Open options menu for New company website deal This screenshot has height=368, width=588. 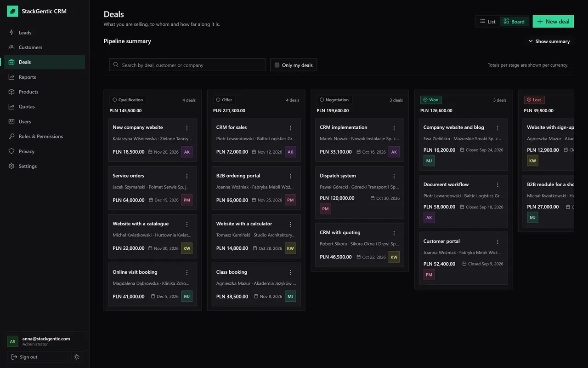click(187, 128)
